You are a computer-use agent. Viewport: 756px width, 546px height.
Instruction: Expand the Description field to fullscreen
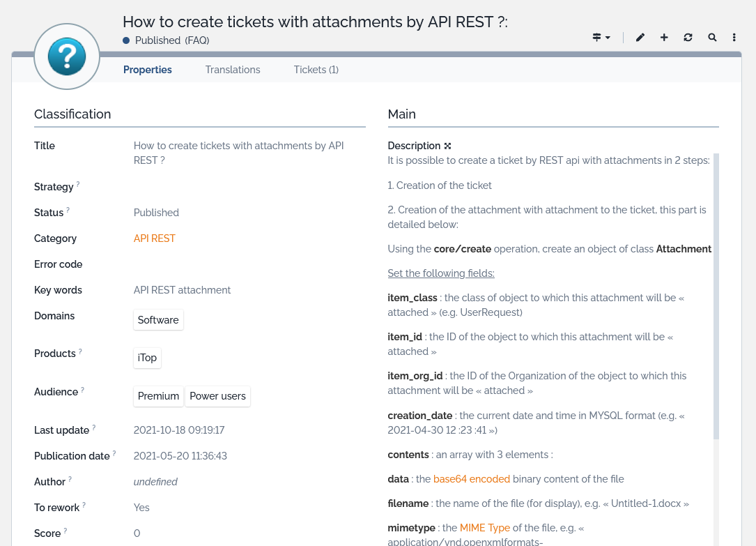pyautogui.click(x=448, y=146)
